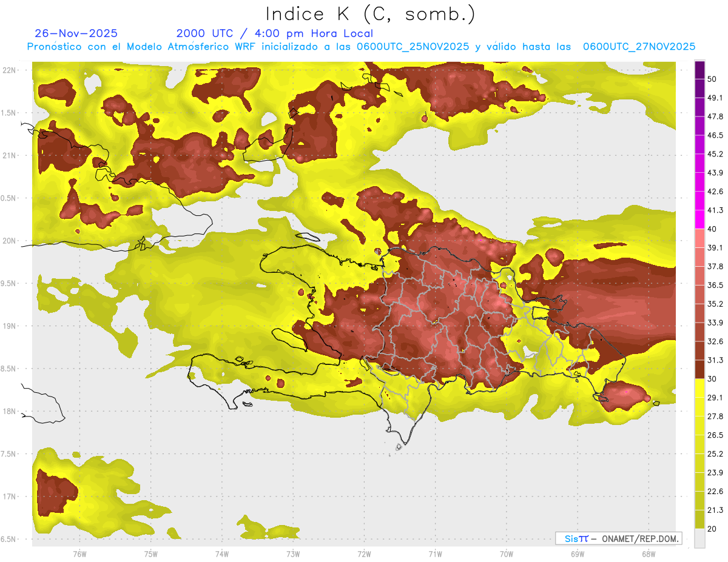
Task: Click the '22.6' value on the color scale
Action: click(x=715, y=492)
